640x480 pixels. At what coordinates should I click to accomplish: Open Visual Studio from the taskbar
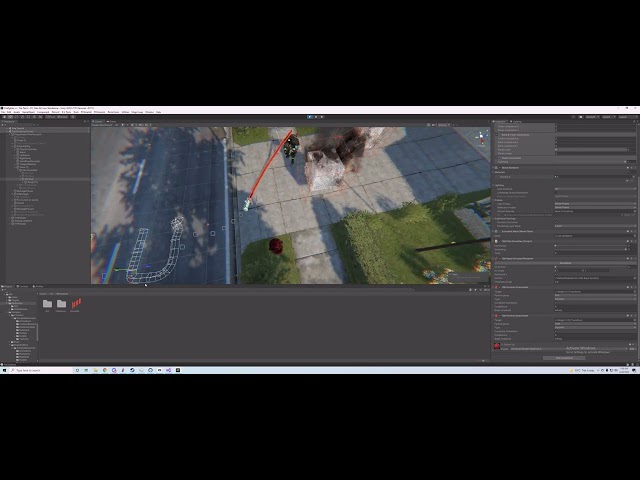point(169,370)
